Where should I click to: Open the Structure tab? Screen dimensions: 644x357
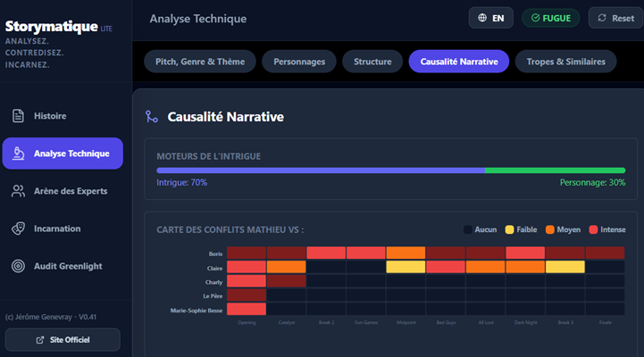pyautogui.click(x=372, y=62)
